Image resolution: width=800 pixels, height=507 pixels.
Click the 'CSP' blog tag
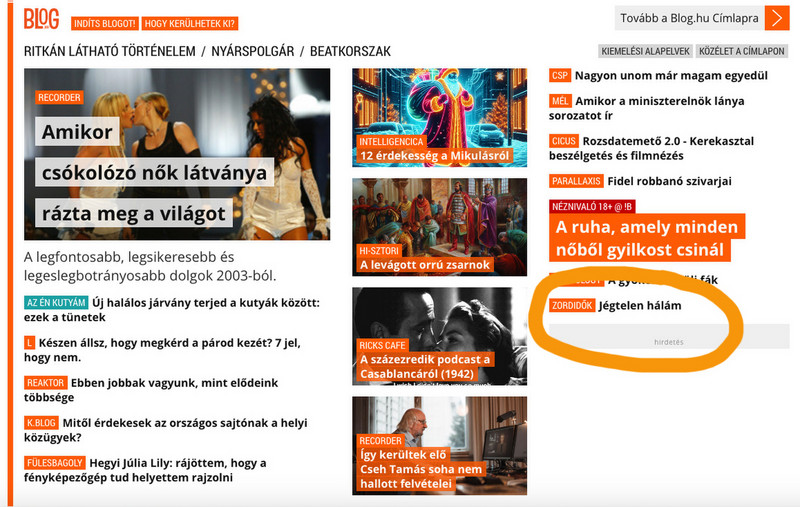[560, 75]
